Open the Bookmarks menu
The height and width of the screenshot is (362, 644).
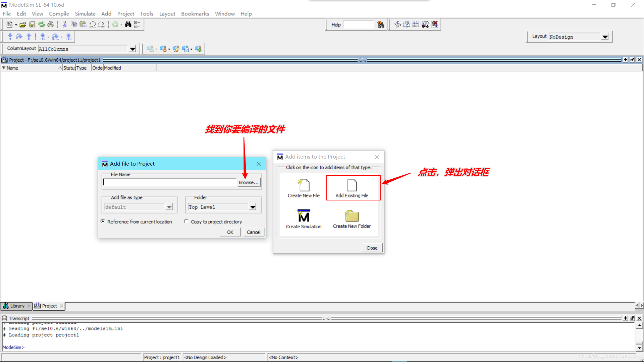point(195,14)
